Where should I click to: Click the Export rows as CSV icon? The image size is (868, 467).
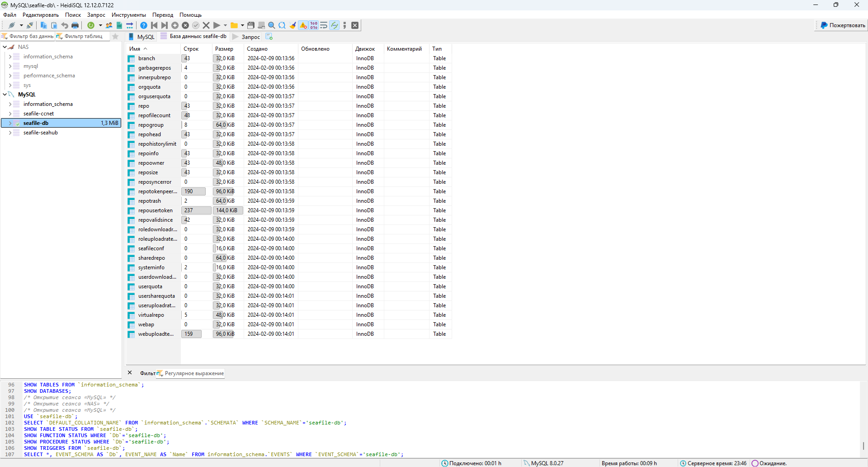(x=119, y=25)
